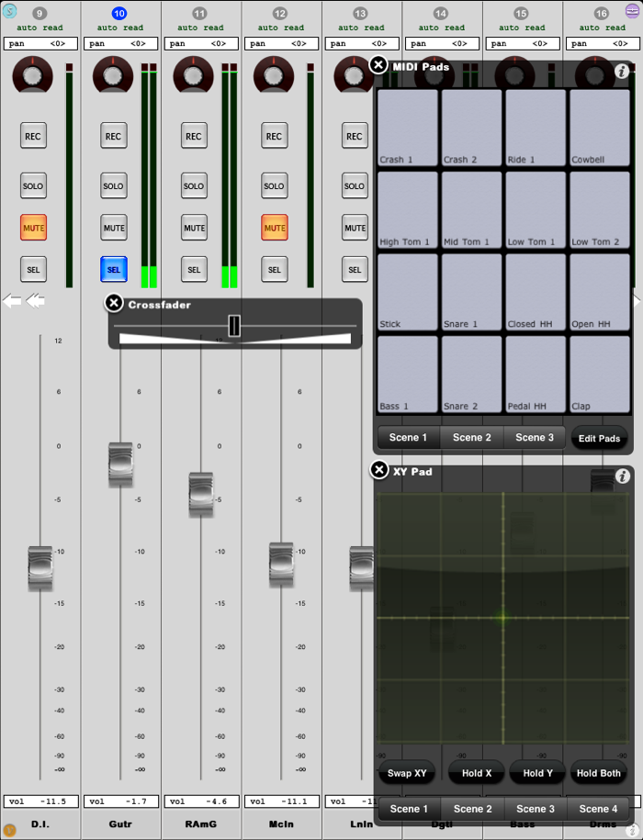
Task: Open XY Pad info icon
Action: click(x=622, y=476)
